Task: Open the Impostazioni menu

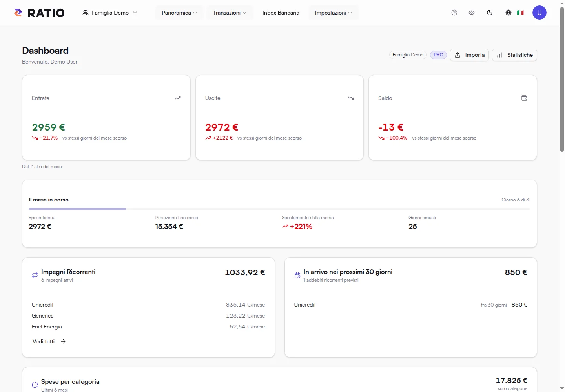Action: (x=334, y=13)
